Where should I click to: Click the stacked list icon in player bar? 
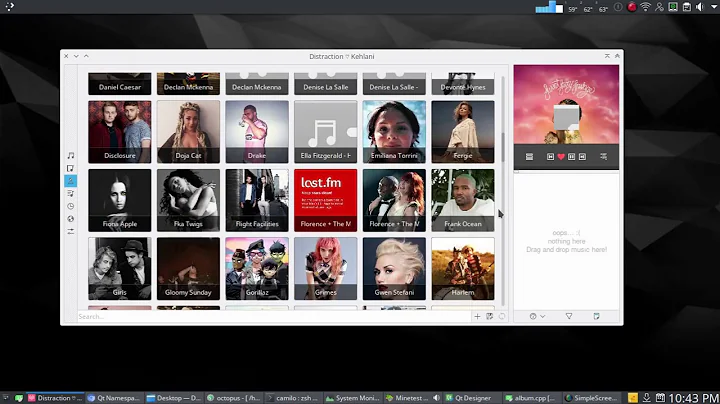point(529,157)
